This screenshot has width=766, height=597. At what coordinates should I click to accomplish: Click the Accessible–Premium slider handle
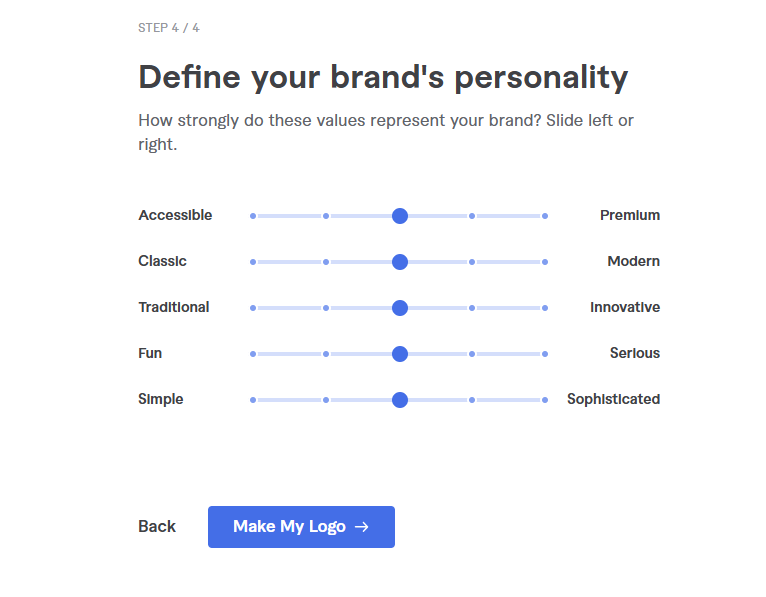400,216
